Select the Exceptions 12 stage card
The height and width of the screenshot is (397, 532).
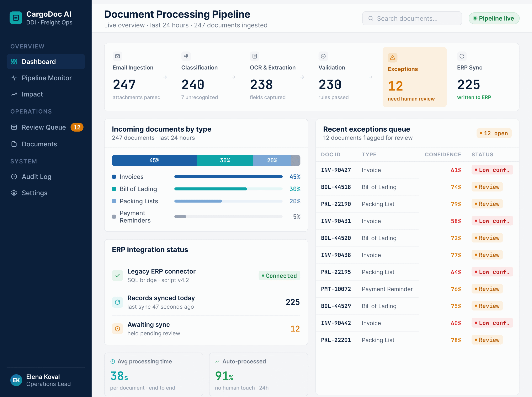(x=414, y=77)
